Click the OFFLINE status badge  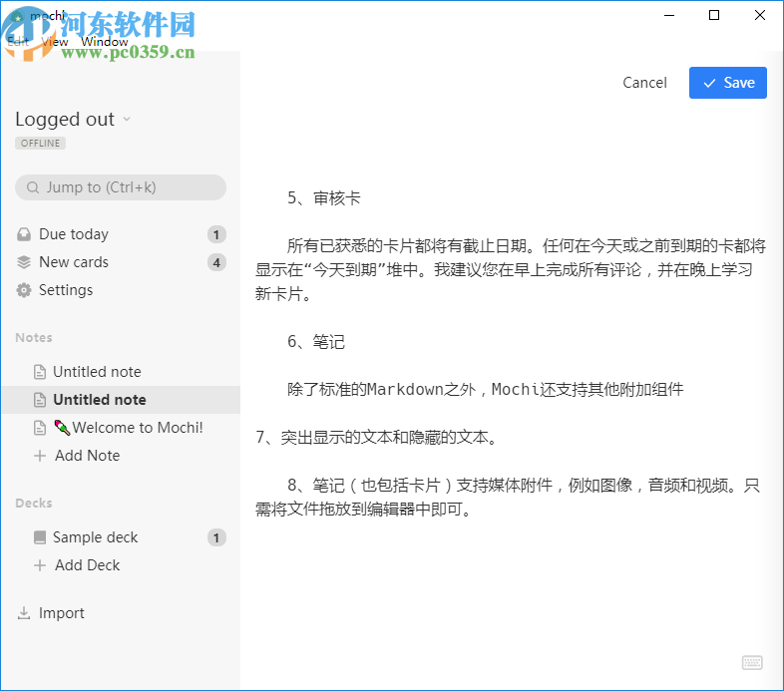[41, 143]
